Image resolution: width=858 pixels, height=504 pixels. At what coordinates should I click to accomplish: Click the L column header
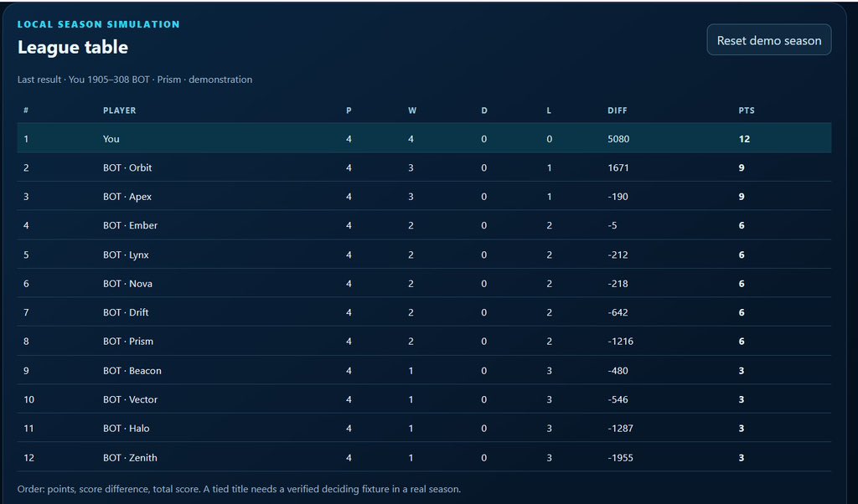click(549, 111)
